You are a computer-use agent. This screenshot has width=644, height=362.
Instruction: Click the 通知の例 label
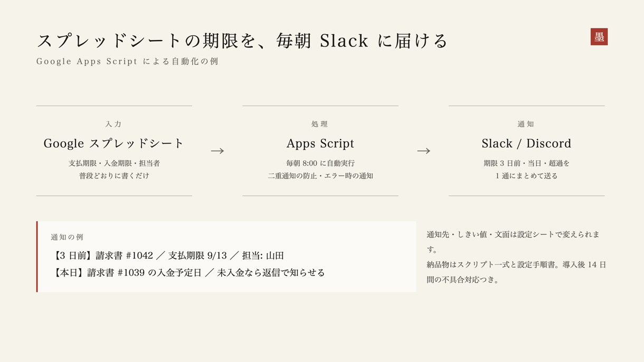coord(67,237)
